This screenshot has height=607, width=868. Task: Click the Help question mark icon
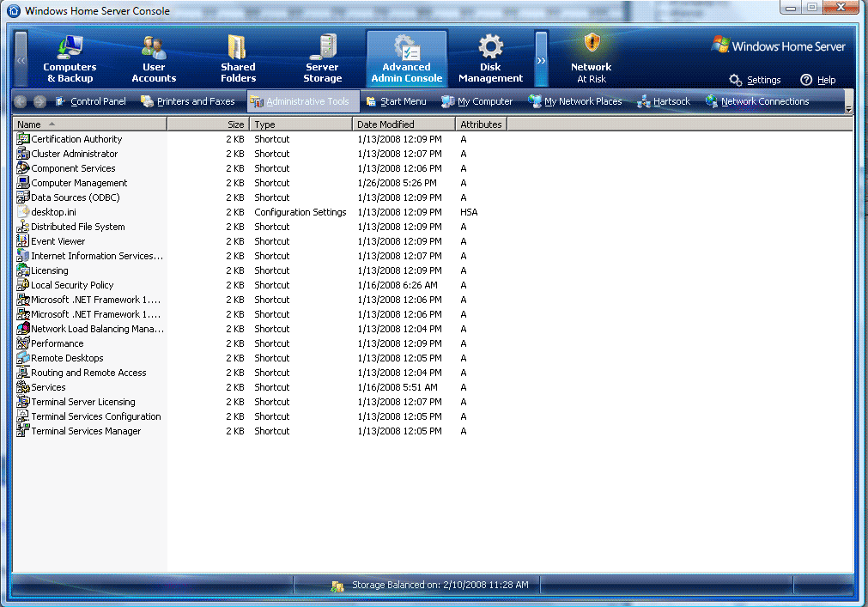(806, 80)
